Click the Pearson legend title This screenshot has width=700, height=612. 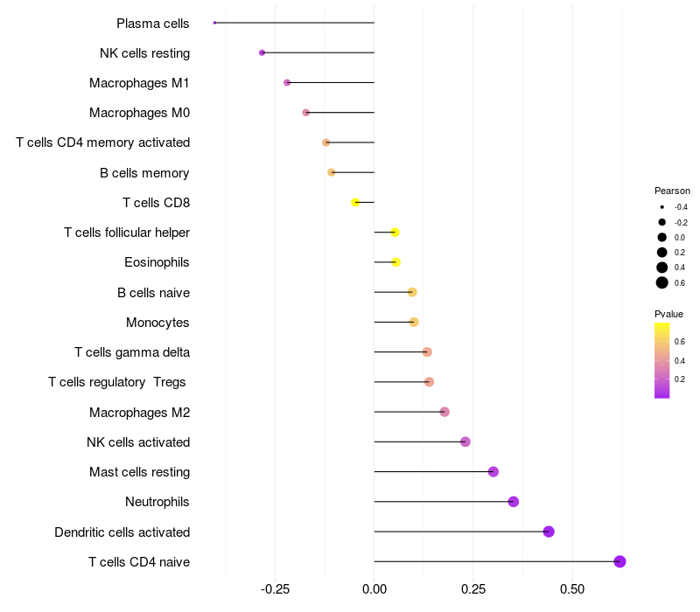click(672, 191)
